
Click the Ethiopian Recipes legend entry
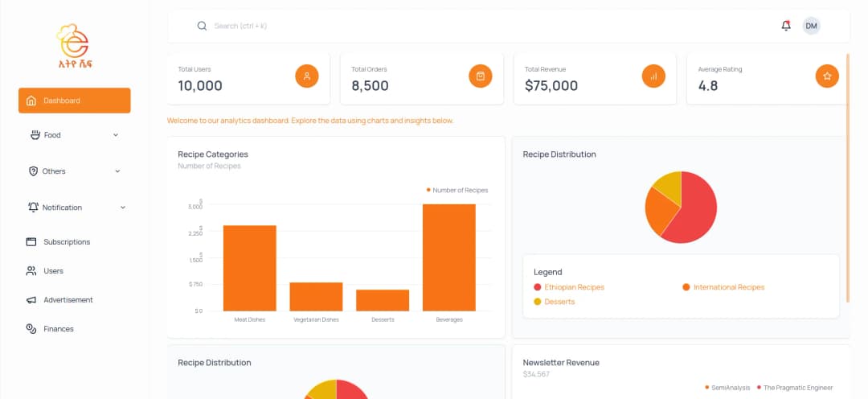tap(574, 287)
